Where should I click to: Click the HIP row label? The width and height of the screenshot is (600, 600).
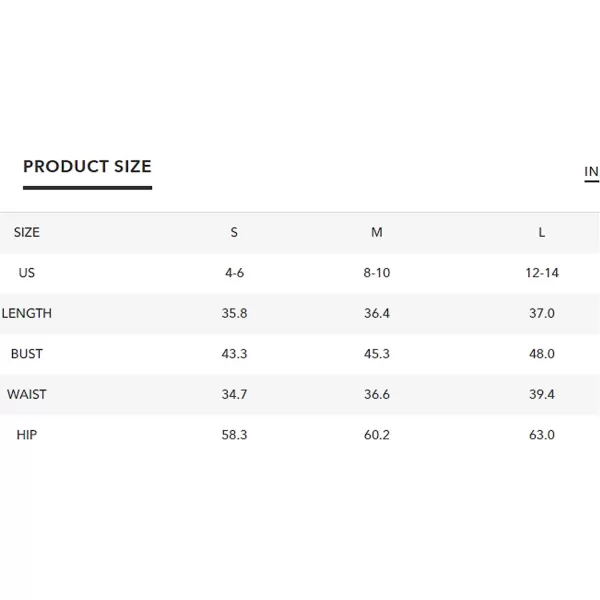coord(27,435)
